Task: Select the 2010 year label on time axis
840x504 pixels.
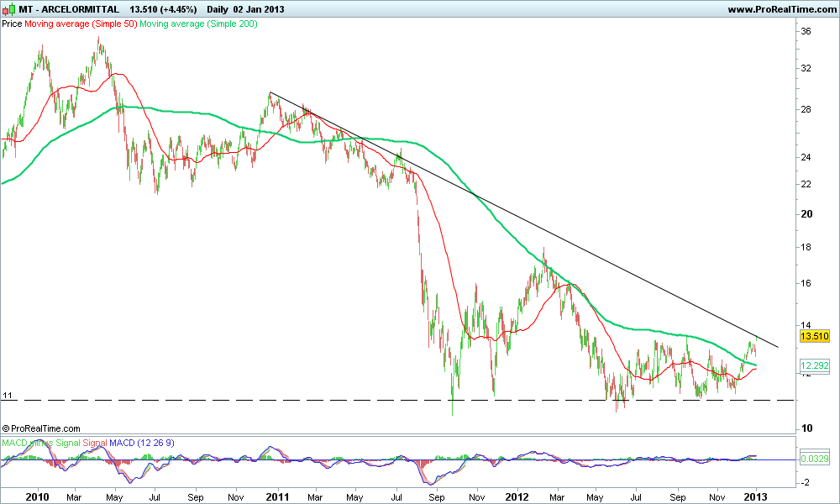Action: 38,497
